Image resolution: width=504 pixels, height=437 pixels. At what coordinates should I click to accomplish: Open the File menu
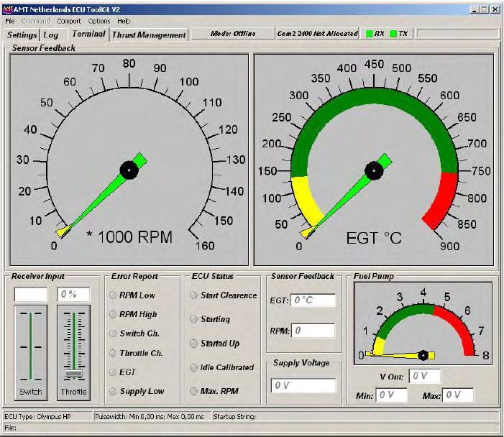tap(9, 21)
